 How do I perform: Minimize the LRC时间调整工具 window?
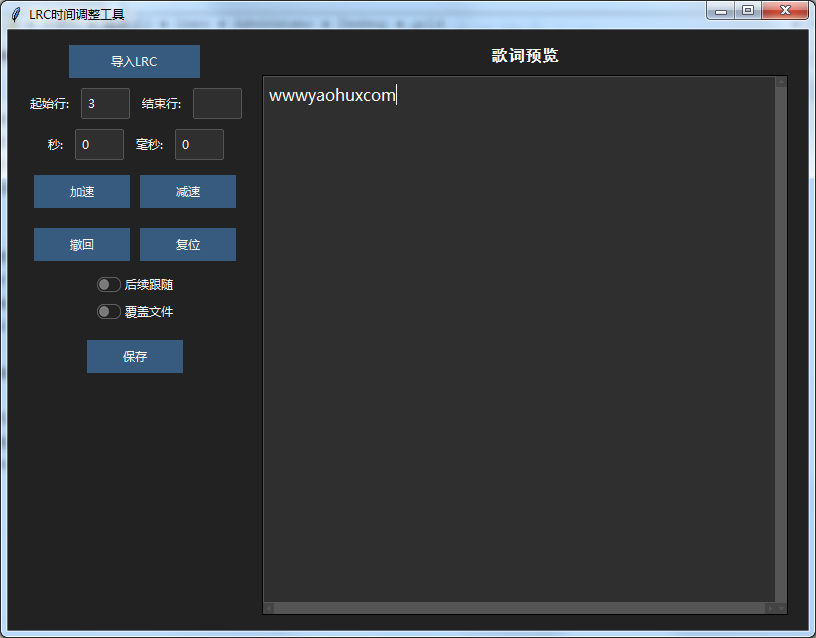721,10
